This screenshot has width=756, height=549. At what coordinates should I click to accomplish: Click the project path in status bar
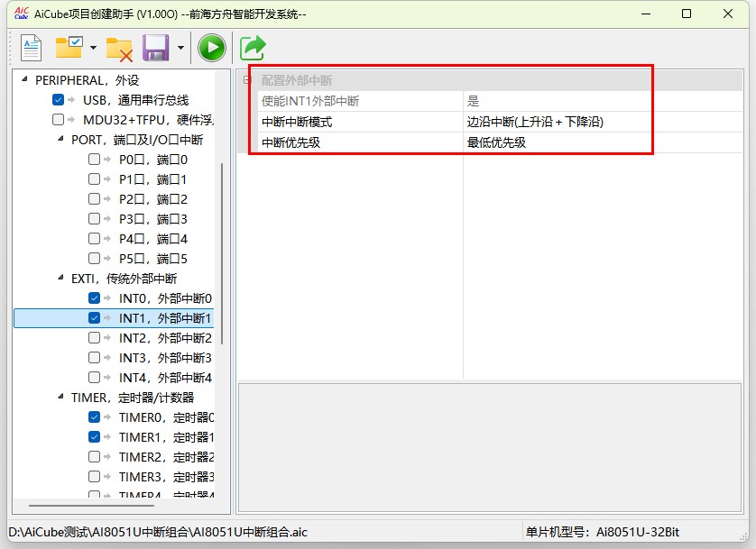pos(158,532)
